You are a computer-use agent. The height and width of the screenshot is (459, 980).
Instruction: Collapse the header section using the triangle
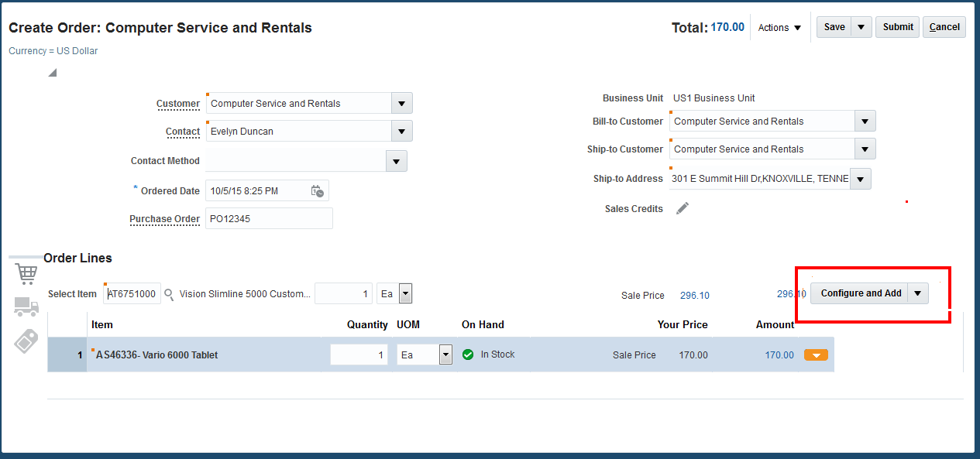click(x=51, y=71)
